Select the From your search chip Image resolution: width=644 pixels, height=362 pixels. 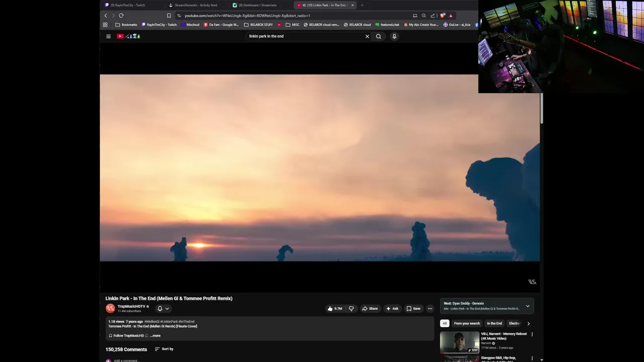click(x=467, y=323)
